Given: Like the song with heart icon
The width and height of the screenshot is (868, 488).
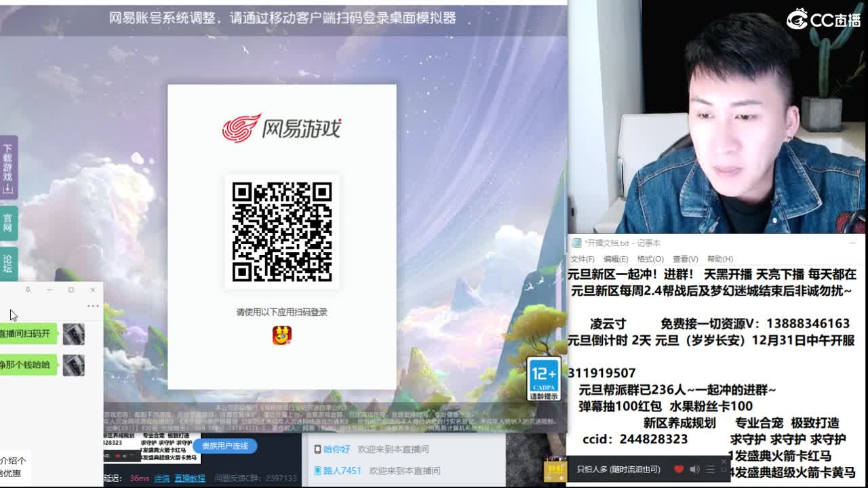Looking at the screenshot, I should (x=679, y=469).
